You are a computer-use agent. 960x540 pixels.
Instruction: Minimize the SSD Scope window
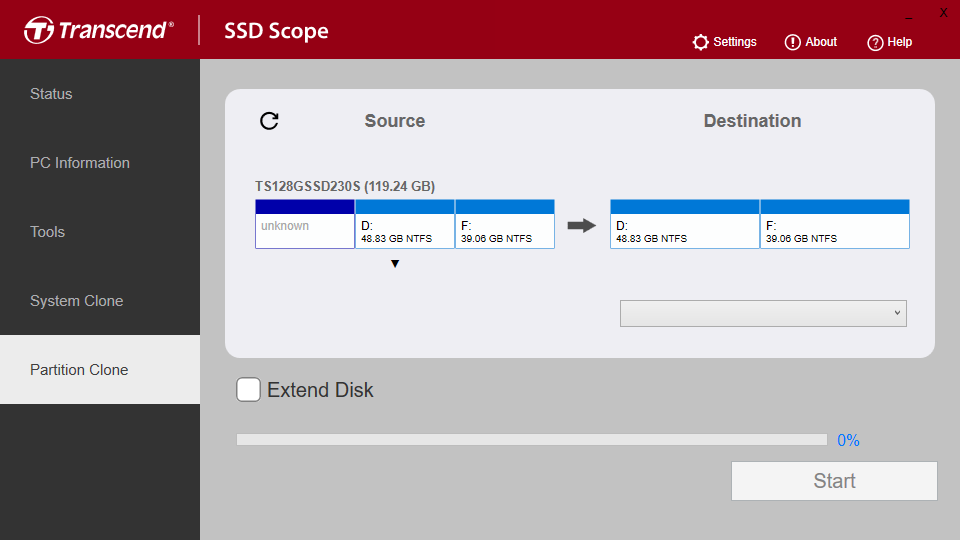[909, 18]
